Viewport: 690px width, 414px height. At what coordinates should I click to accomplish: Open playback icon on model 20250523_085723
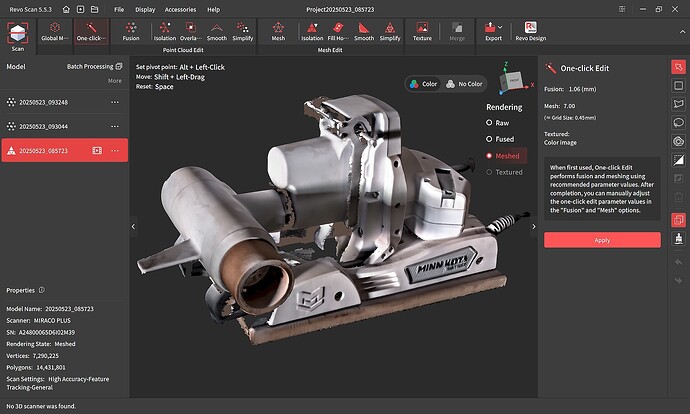97,150
